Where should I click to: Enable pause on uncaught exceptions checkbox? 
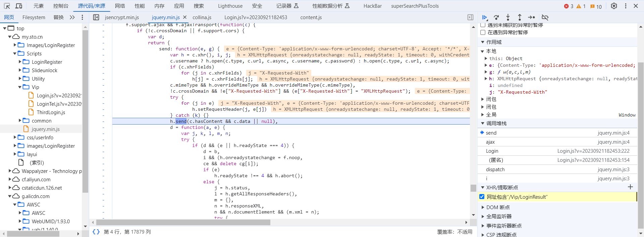tap(483, 25)
